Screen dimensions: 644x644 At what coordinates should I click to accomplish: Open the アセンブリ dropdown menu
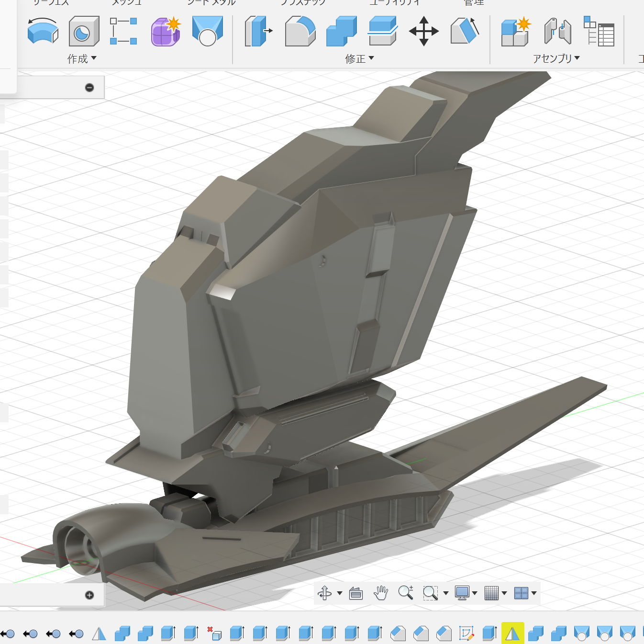click(x=556, y=58)
